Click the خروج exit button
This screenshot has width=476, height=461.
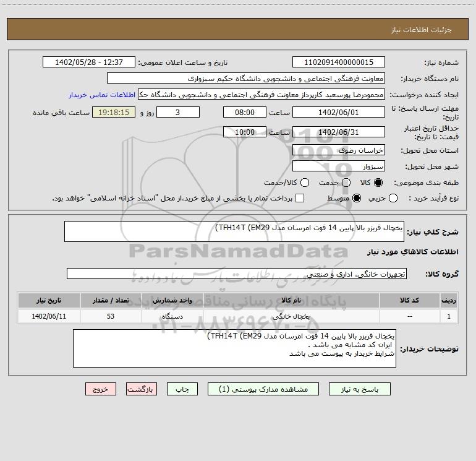tap(101, 389)
